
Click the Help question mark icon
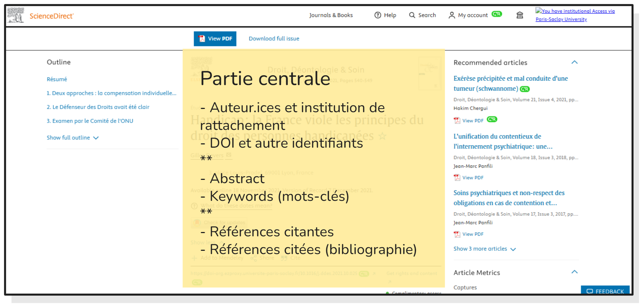click(378, 15)
